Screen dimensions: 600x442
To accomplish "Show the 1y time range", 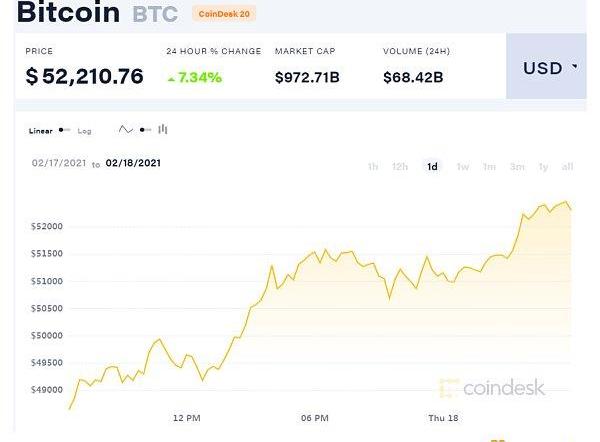I will coord(543,166).
